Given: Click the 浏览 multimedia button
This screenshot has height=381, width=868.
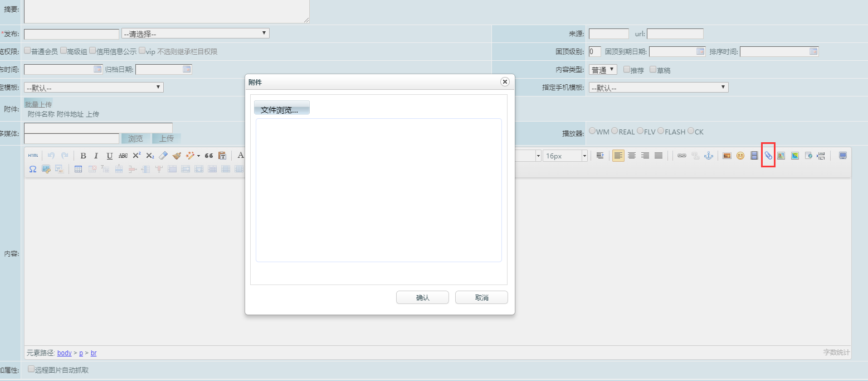Looking at the screenshot, I should 135,138.
